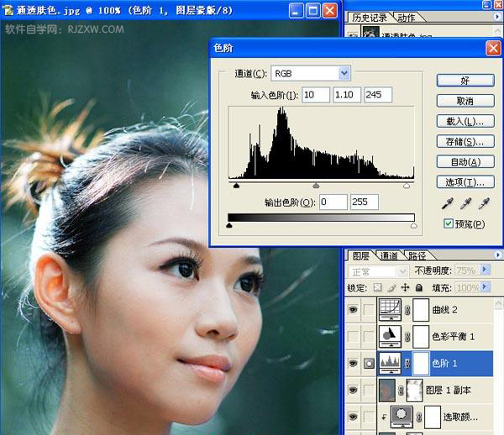Switch to the 路径 paths tab
This screenshot has height=435, width=504.
coord(417,256)
